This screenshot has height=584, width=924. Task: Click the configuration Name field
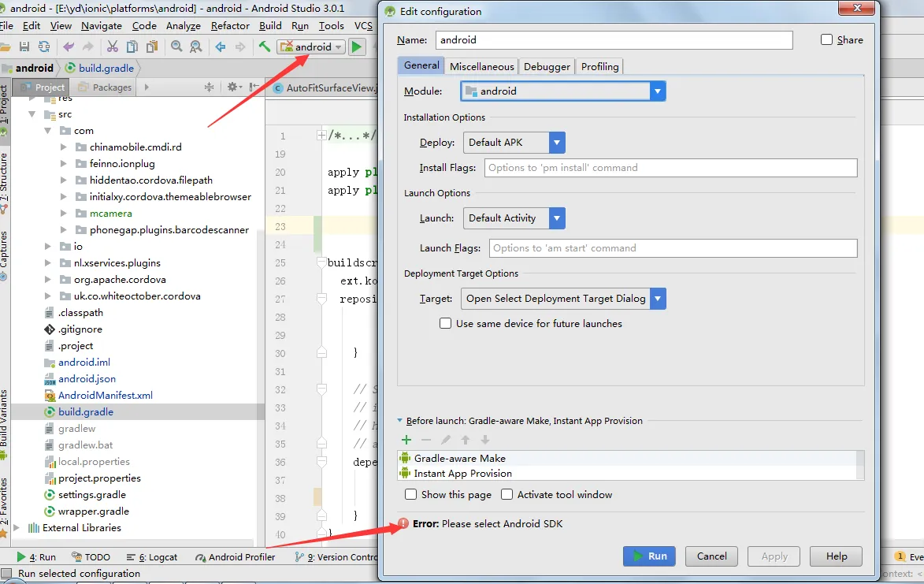pyautogui.click(x=614, y=40)
